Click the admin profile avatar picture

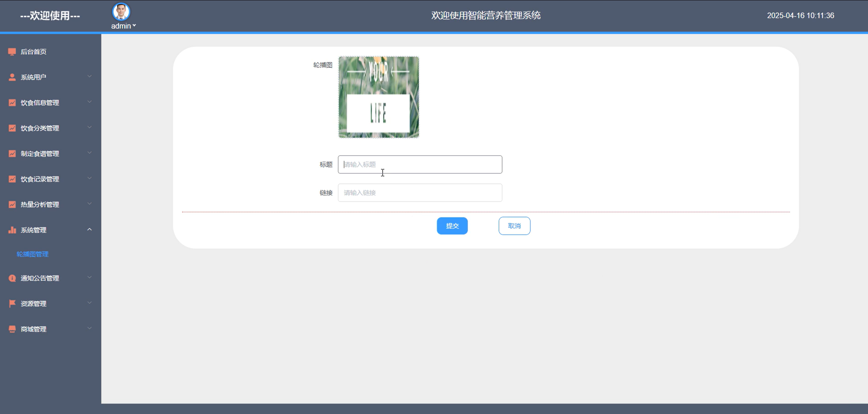point(121,12)
